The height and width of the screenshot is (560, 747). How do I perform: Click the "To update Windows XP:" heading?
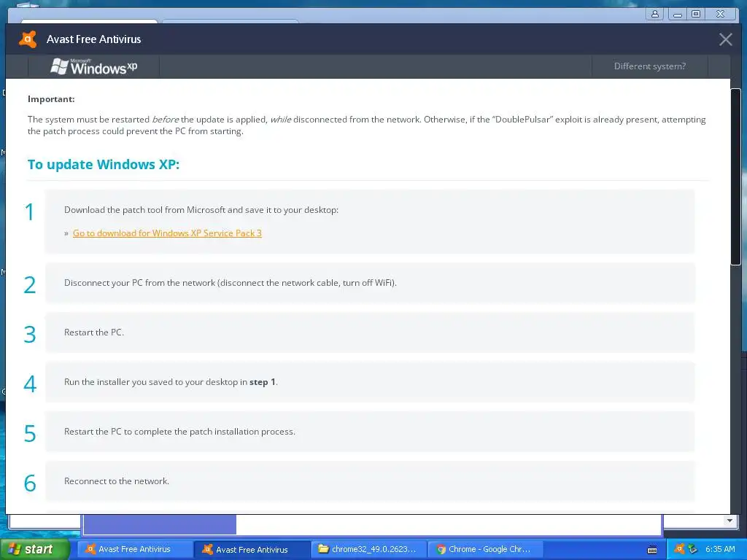[104, 164]
